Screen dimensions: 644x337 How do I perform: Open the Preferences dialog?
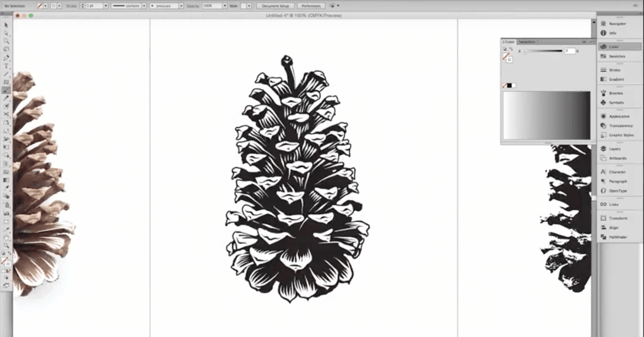click(x=311, y=5)
